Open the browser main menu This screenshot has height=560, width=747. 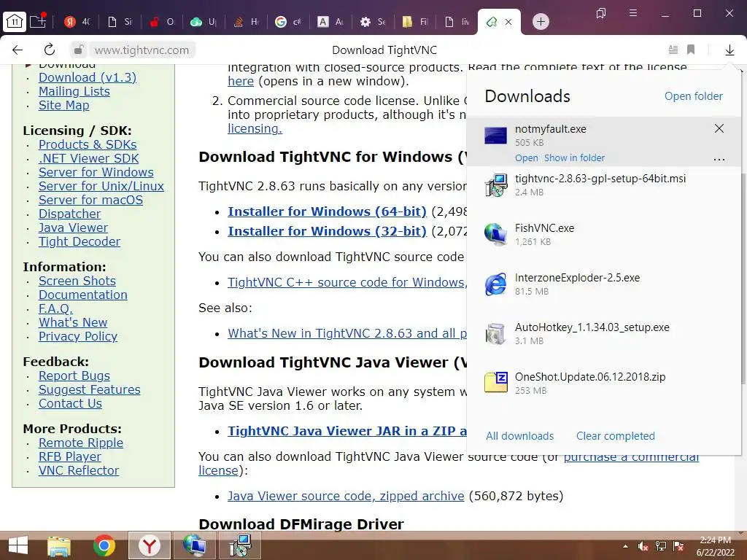[x=632, y=13]
